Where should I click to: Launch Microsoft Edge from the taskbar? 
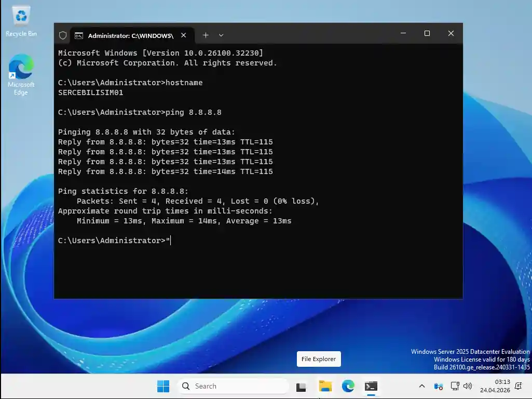pos(348,386)
